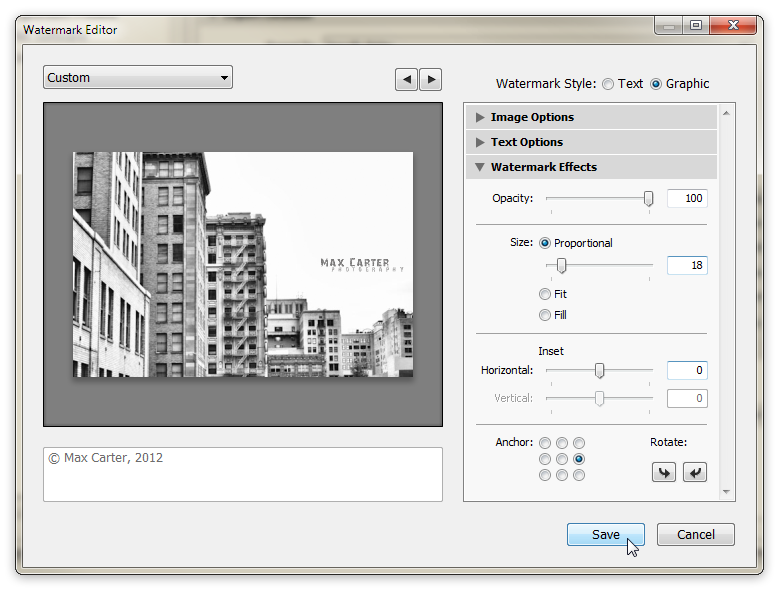Screen dimensions: 779x590
Task: Click the Horizontal inset slider handle
Action: pyautogui.click(x=600, y=370)
